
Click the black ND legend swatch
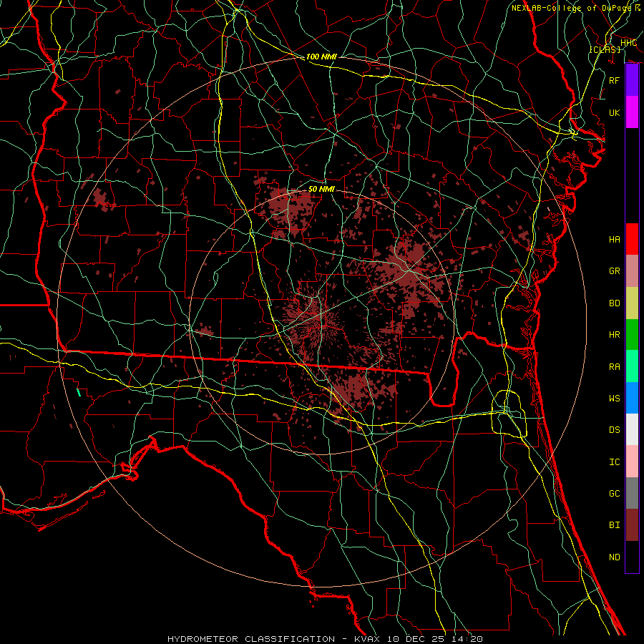click(x=632, y=557)
